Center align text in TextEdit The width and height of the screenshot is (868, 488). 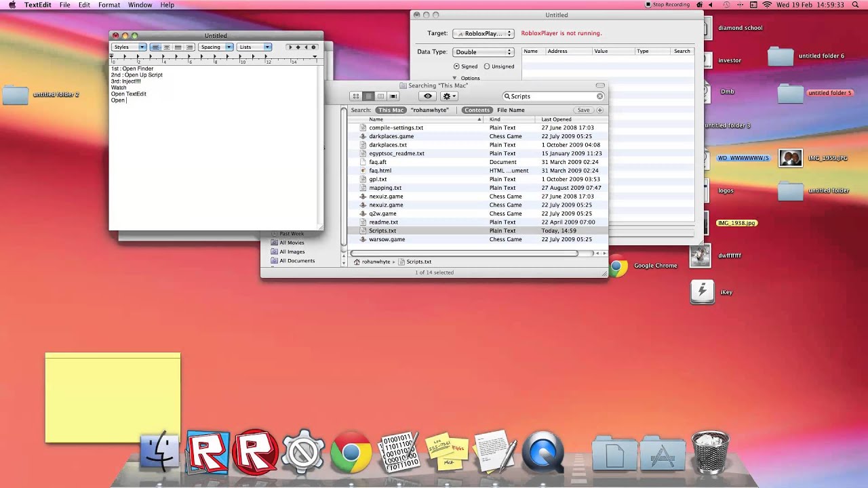point(167,47)
